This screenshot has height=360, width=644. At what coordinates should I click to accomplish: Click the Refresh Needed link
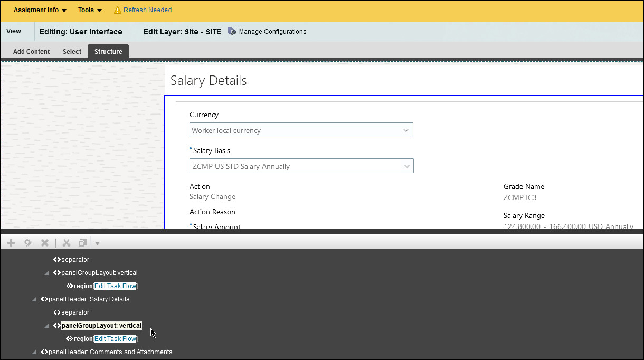click(148, 10)
